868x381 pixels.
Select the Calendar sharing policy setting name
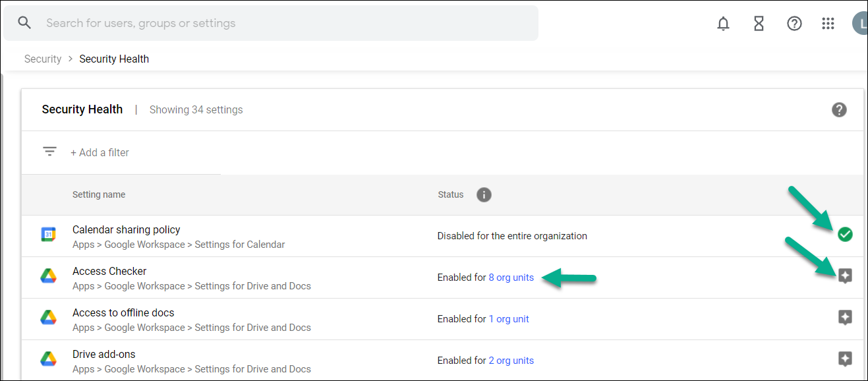point(126,229)
